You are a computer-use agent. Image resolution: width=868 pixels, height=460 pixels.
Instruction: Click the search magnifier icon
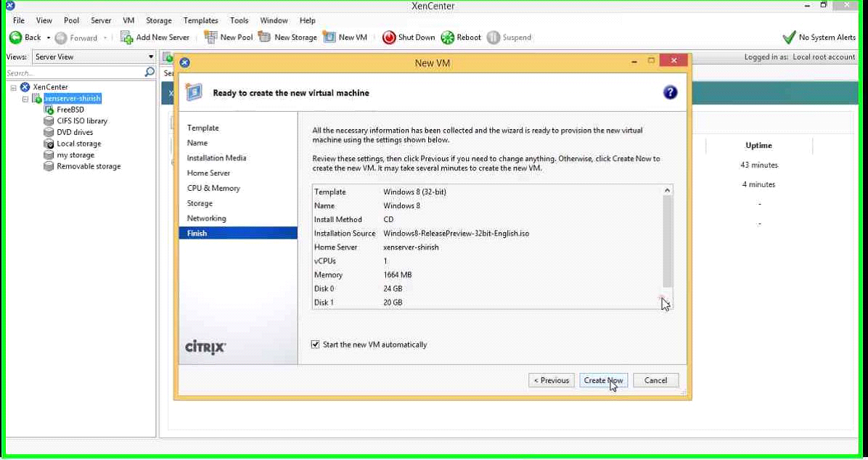[150, 73]
